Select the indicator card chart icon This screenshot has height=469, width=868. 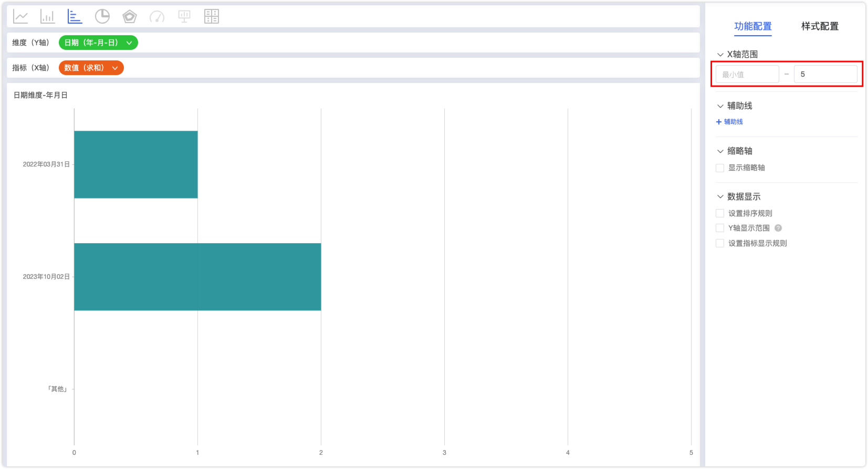[184, 17]
